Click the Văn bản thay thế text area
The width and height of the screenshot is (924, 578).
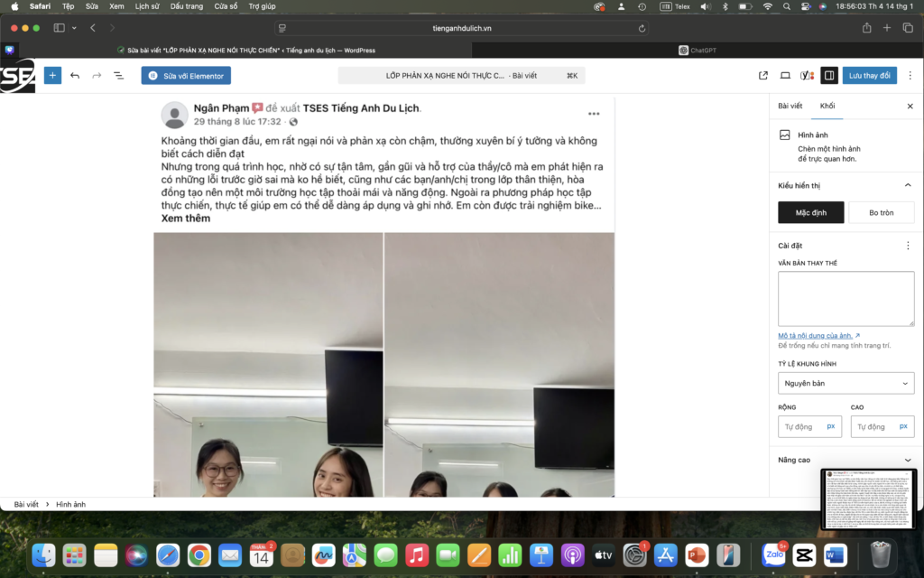tap(845, 299)
